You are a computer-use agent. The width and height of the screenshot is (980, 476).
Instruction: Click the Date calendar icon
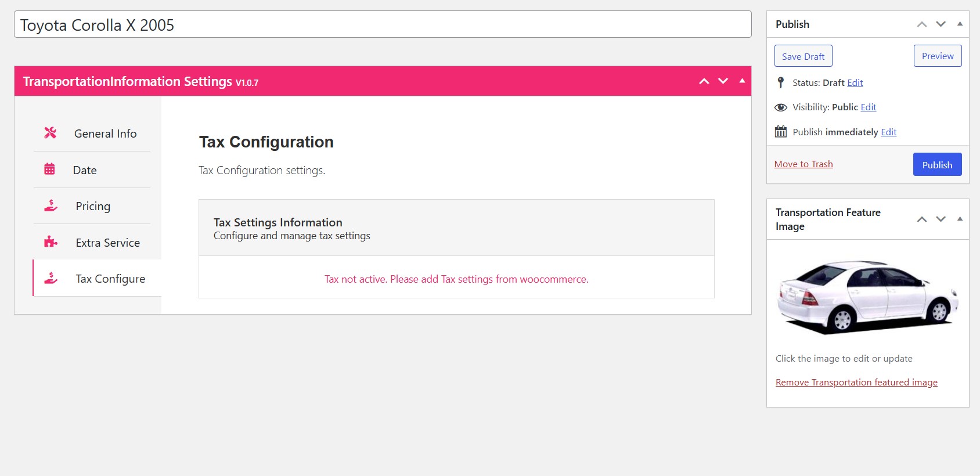(50, 169)
